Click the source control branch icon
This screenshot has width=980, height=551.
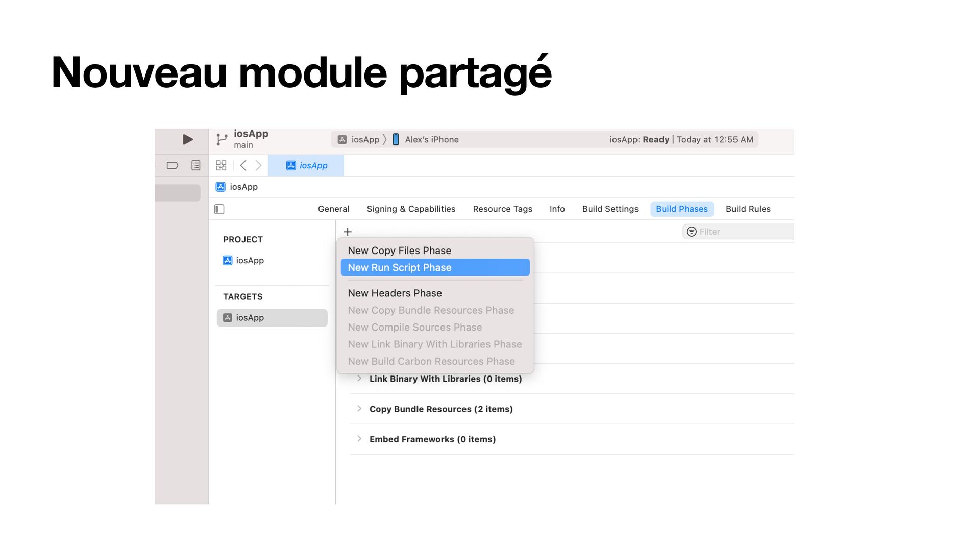[x=222, y=139]
